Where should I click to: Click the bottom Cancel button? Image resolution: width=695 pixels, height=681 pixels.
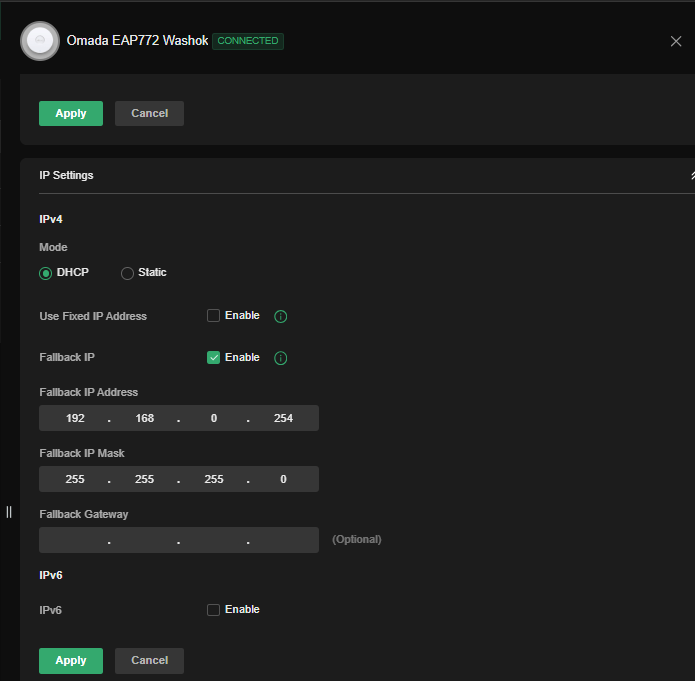[149, 661]
